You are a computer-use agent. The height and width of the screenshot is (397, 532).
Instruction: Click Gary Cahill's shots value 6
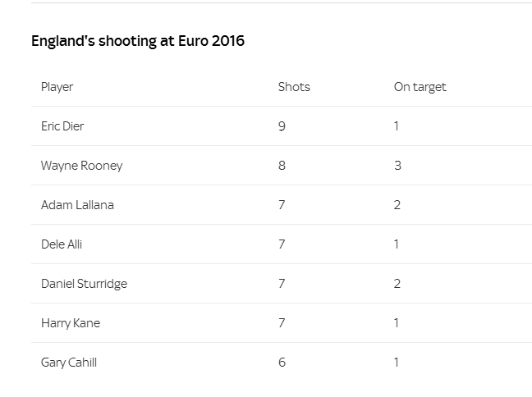click(x=282, y=363)
